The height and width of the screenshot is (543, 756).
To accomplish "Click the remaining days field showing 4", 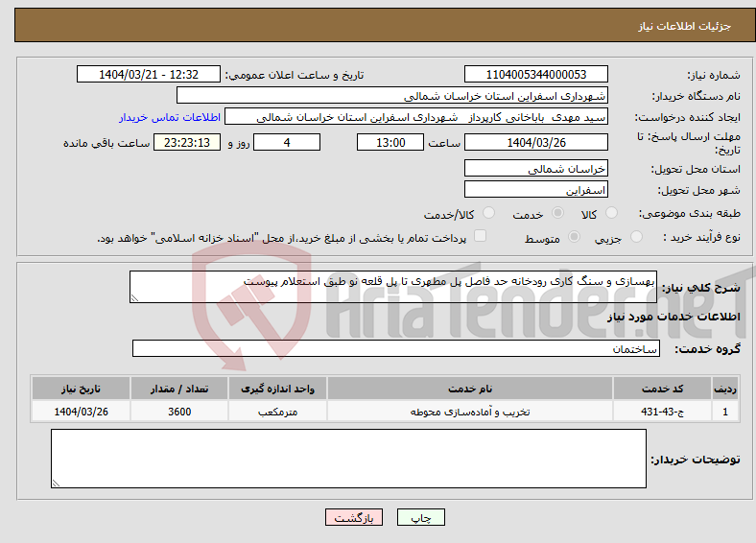I will (x=287, y=143).
